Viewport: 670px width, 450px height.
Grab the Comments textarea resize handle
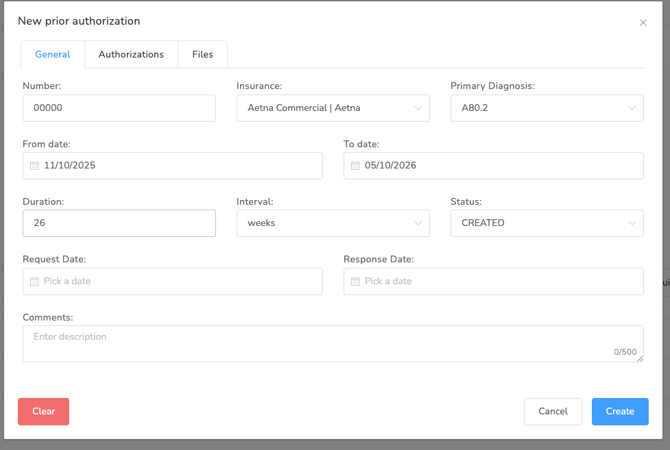(x=640, y=358)
